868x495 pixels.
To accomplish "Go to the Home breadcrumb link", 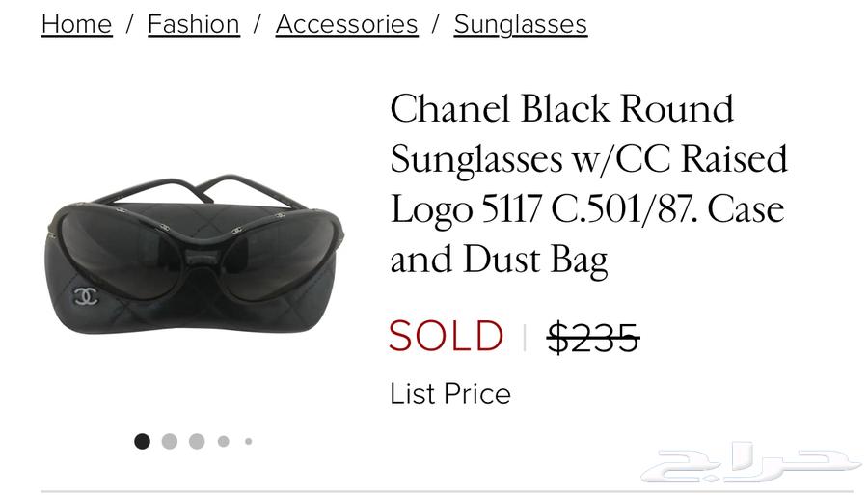I will [x=76, y=24].
